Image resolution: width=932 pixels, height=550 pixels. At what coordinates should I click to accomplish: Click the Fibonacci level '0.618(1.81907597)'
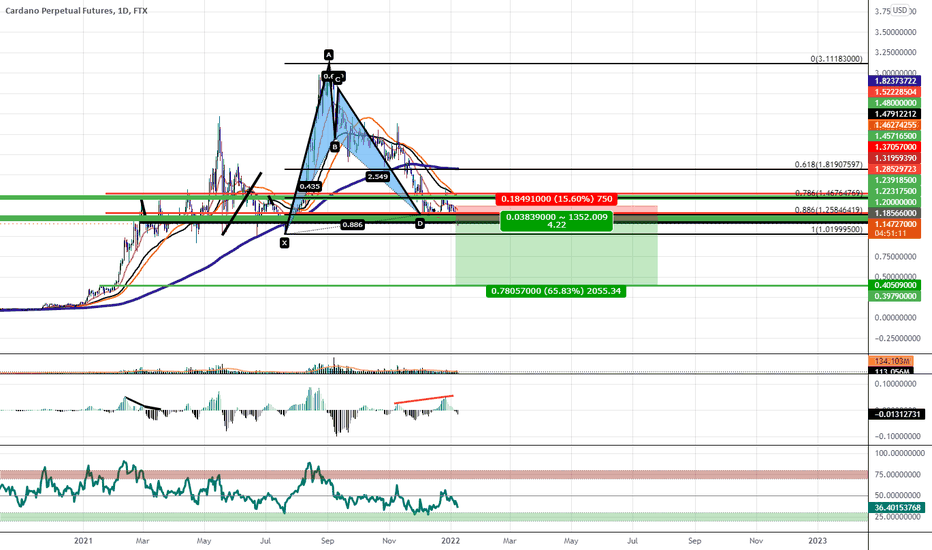point(829,164)
